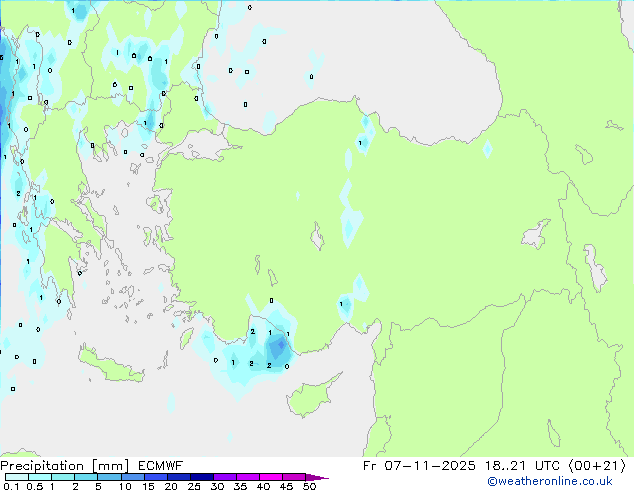Click the "Fr 07-11-2025" date text

(x=419, y=466)
